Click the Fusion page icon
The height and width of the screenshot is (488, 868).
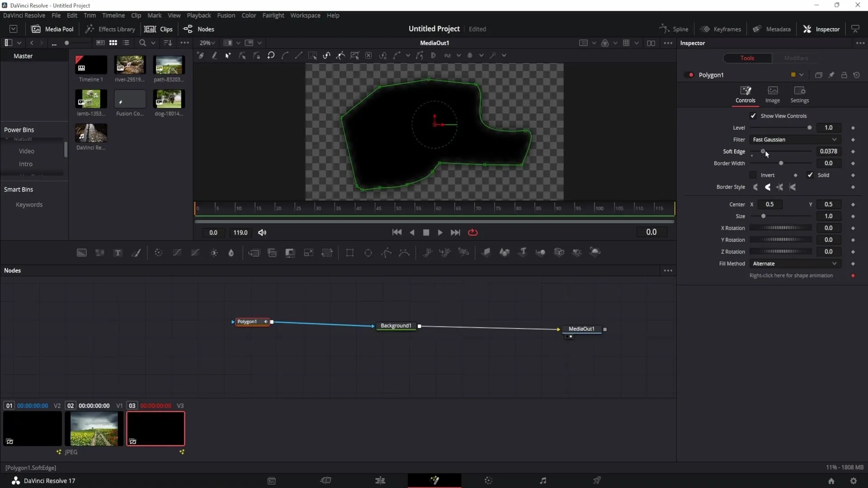[434, 481]
